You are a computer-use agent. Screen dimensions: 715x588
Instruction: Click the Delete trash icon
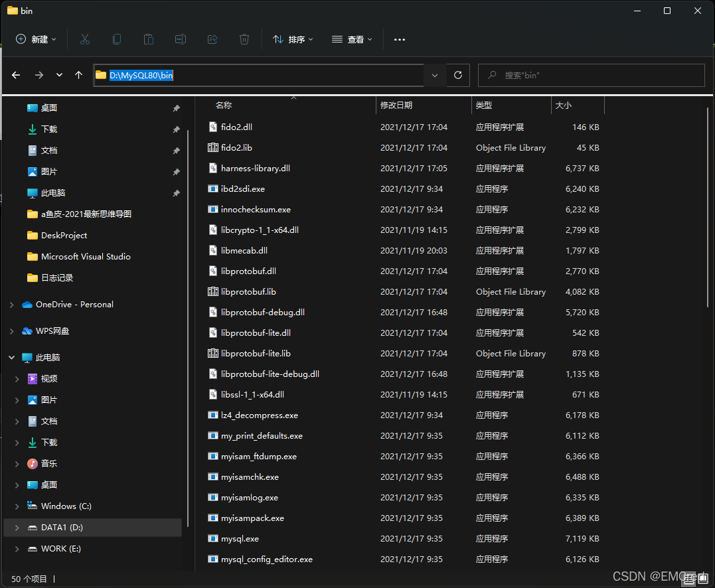tap(244, 39)
